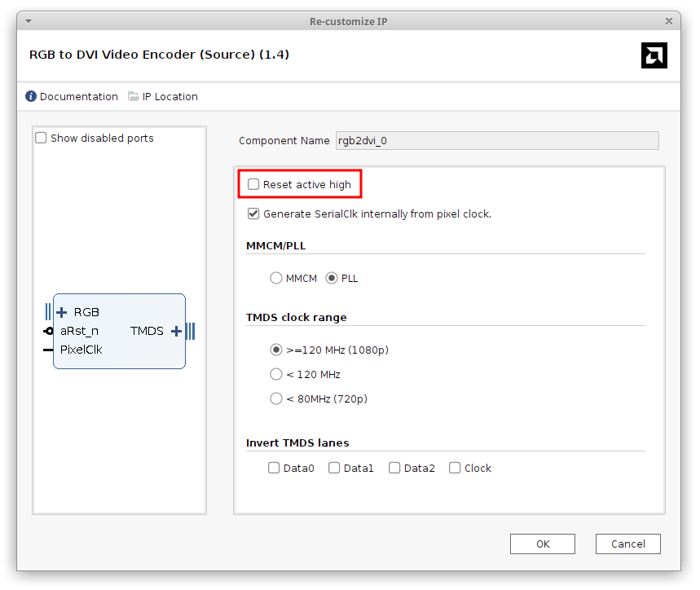700x590 pixels.
Task: Check the Clock invert lane box
Action: click(455, 468)
